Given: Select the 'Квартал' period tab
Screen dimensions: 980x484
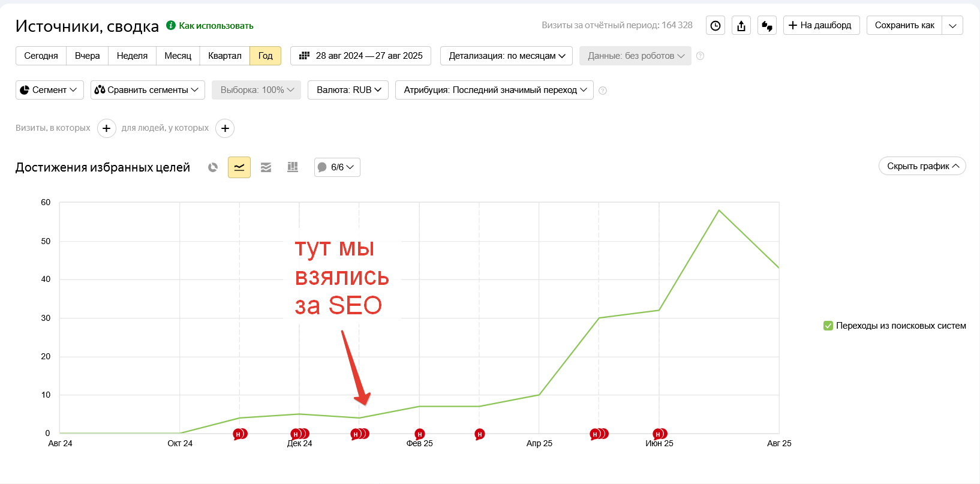Looking at the screenshot, I should (224, 56).
